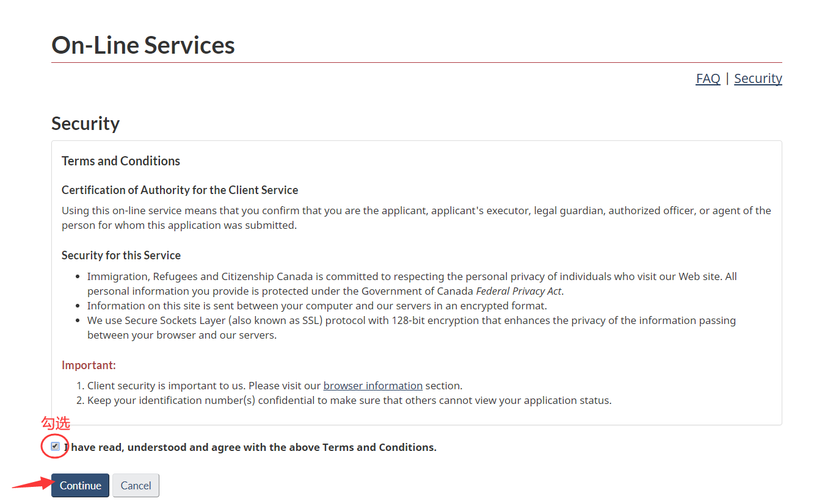
Task: Click the 'I have read, understood and agree' label
Action: 250,447
